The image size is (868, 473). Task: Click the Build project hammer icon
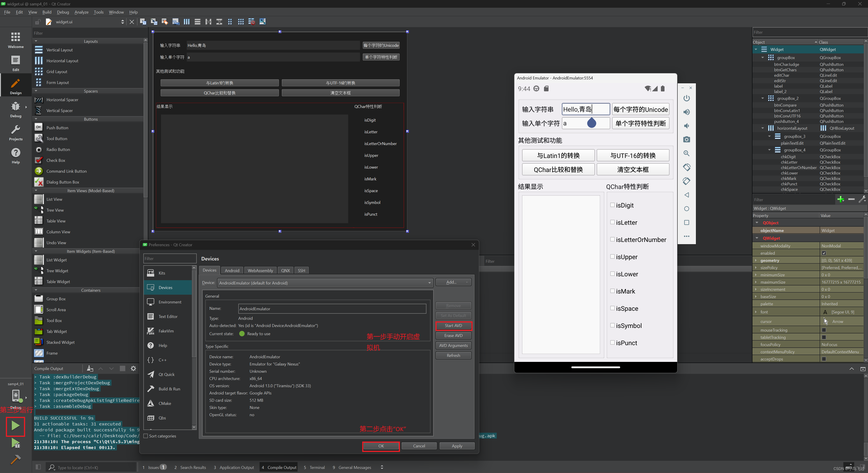coord(16,459)
